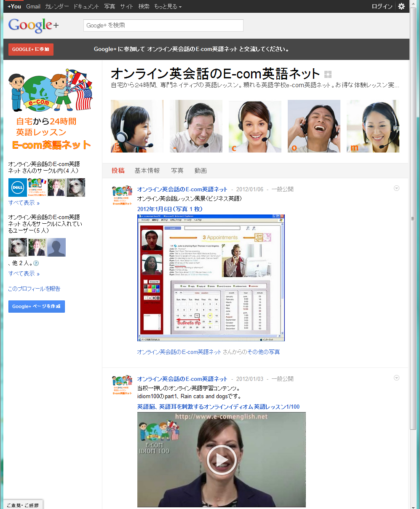Screen dimensions: 420x509
Task: Select the 投稿 tab
Action: [x=118, y=171]
